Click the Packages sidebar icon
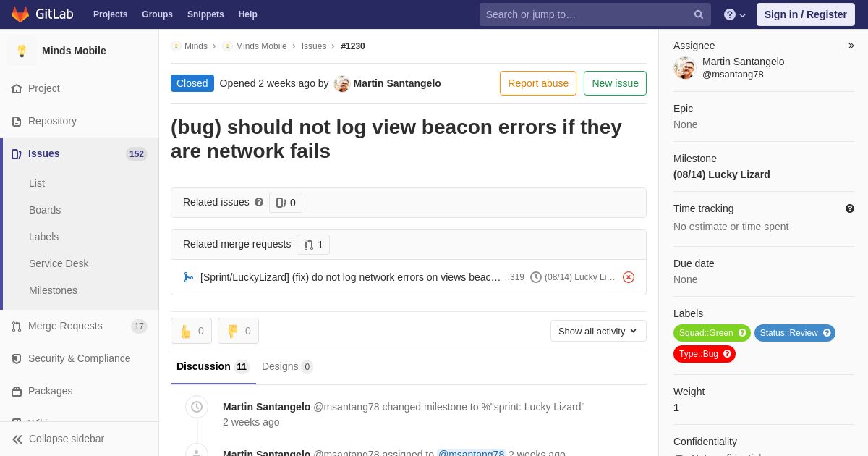 click(17, 392)
